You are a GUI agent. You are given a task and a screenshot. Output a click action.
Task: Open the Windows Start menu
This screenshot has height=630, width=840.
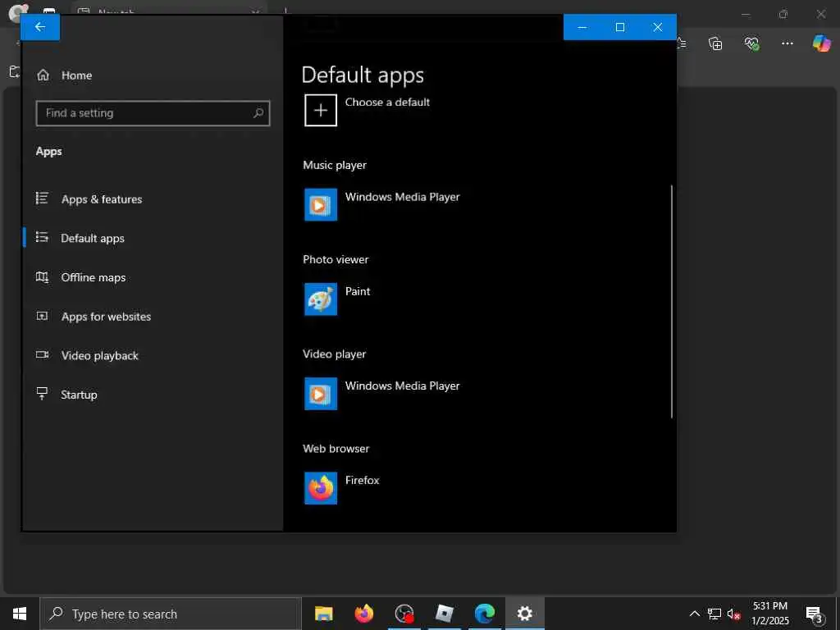20,614
